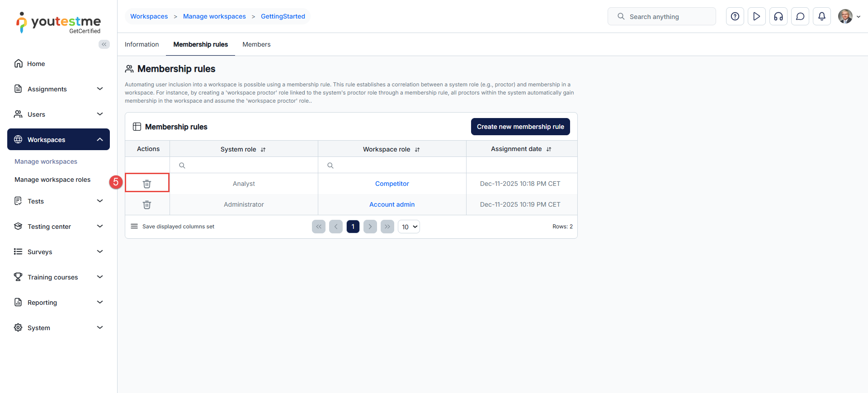The image size is (868, 393).
Task: Switch to the Information tab
Action: (142, 44)
